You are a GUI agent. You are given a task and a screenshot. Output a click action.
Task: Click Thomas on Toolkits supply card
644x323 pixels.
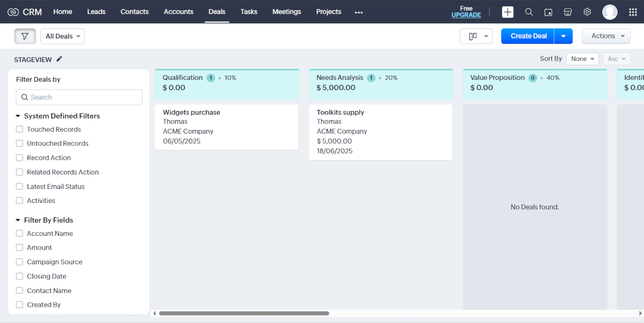[329, 122]
